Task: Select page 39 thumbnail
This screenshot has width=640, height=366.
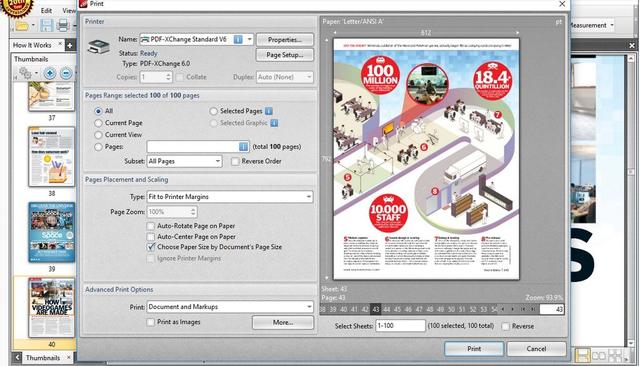Action: tap(51, 232)
